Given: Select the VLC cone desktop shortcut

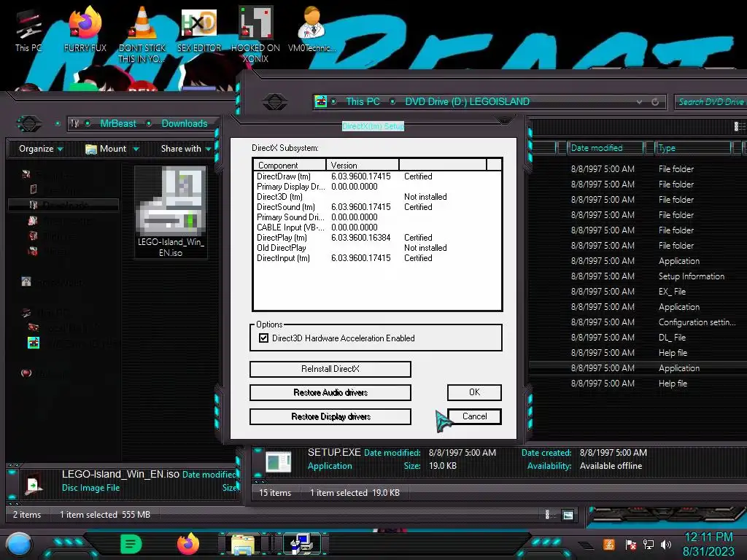Looking at the screenshot, I should (142, 34).
